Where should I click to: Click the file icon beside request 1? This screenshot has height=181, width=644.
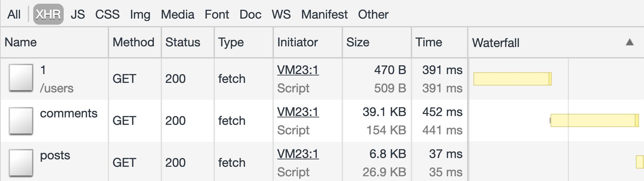point(21,78)
